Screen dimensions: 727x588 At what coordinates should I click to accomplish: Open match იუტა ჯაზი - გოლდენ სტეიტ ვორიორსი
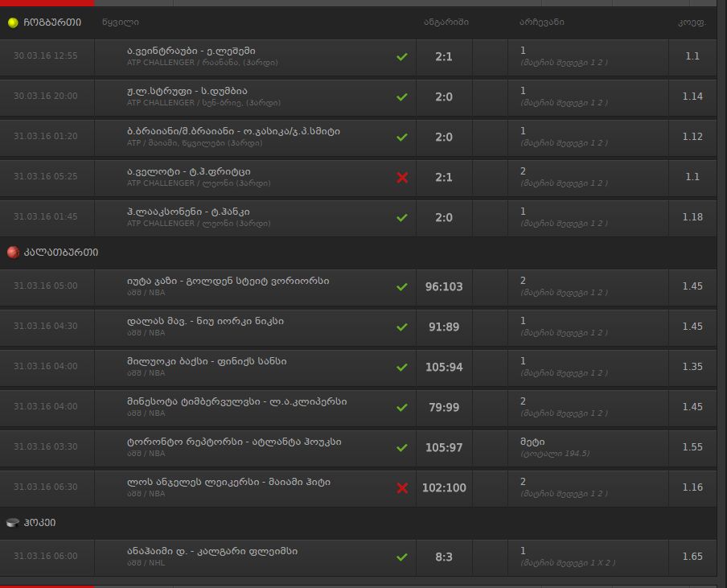tap(228, 281)
